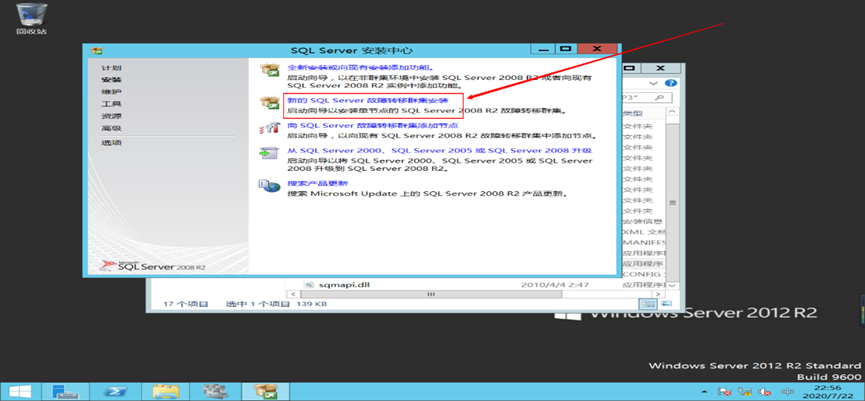Open the Action Center flag icon
865x401 pixels.
click(726, 392)
